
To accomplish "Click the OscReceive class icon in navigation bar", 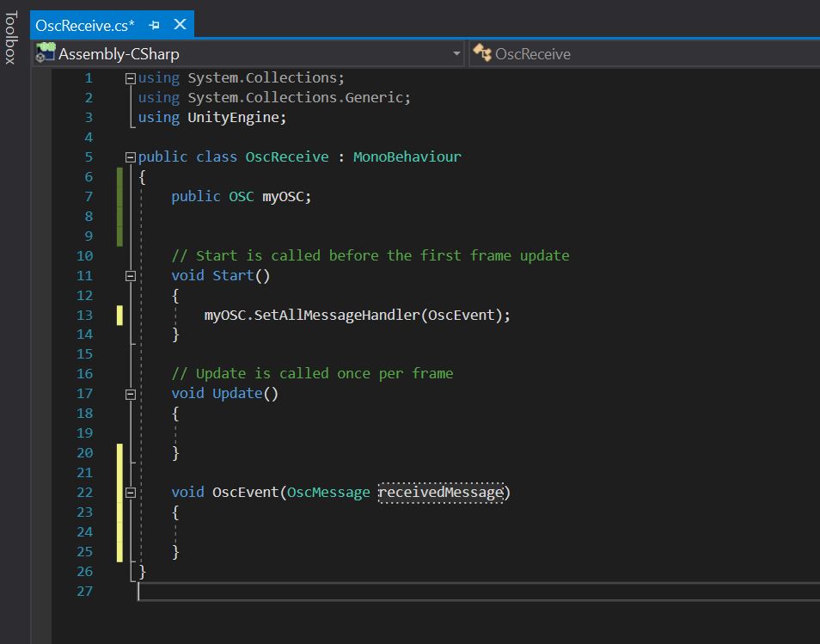I will coord(481,53).
